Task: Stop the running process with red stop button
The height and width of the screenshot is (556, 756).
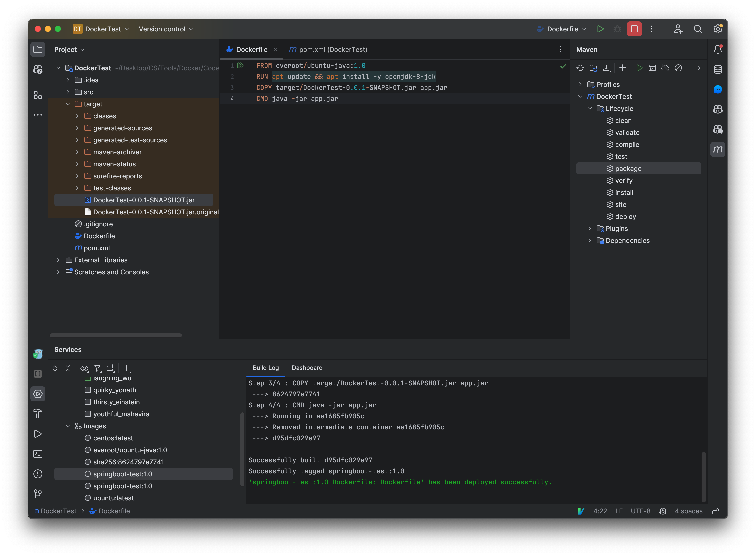Action: (x=634, y=29)
